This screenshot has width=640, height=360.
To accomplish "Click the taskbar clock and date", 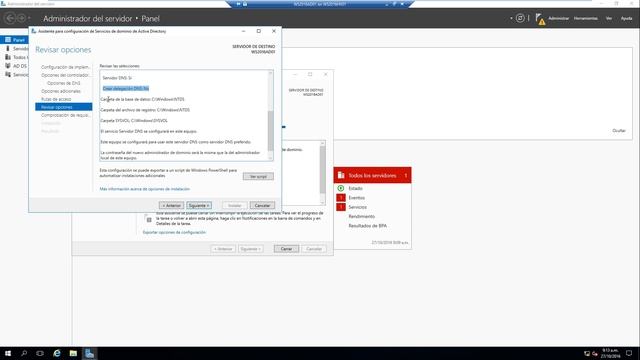I will point(610,353).
